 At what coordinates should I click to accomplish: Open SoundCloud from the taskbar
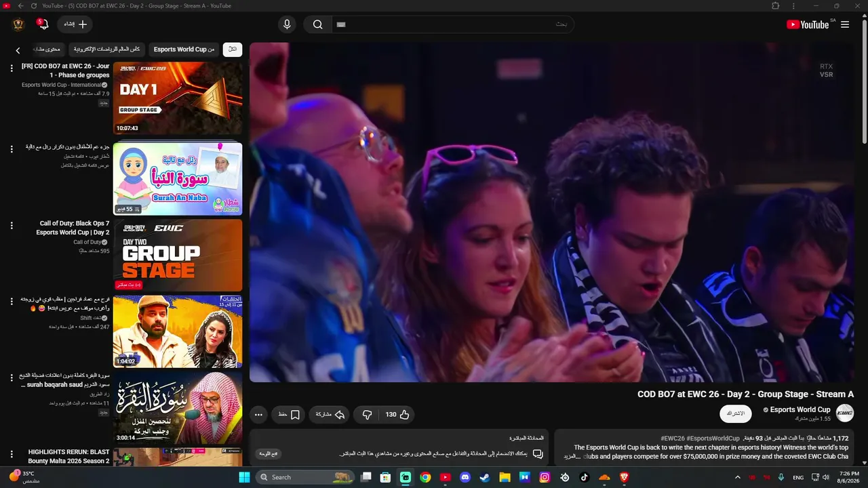[604, 477]
